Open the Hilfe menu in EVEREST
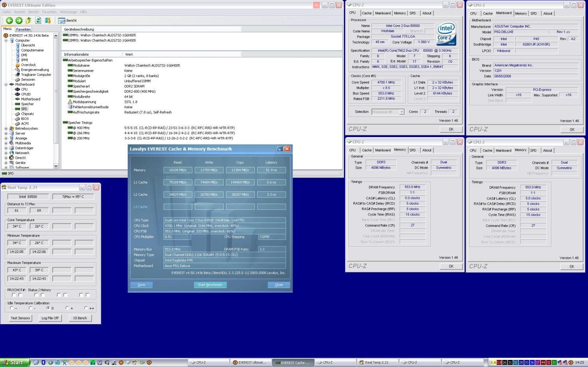This screenshot has width=588, height=367. click(x=83, y=12)
